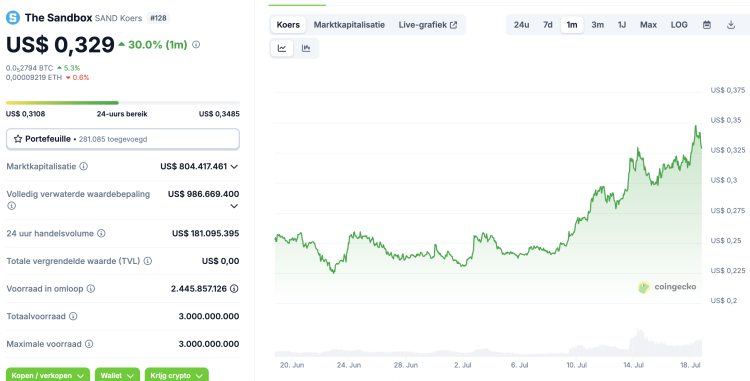Screen dimensions: 750x381
Task: Set chart range to 1J
Action: (x=622, y=25)
